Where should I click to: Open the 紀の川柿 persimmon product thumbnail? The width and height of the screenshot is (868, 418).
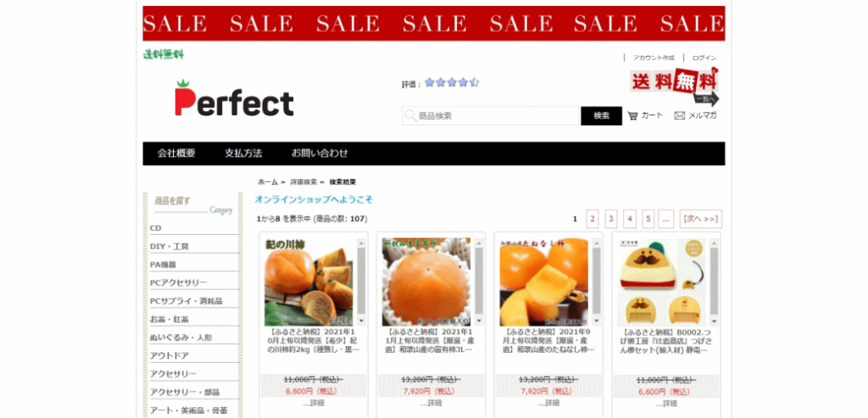pyautogui.click(x=309, y=281)
